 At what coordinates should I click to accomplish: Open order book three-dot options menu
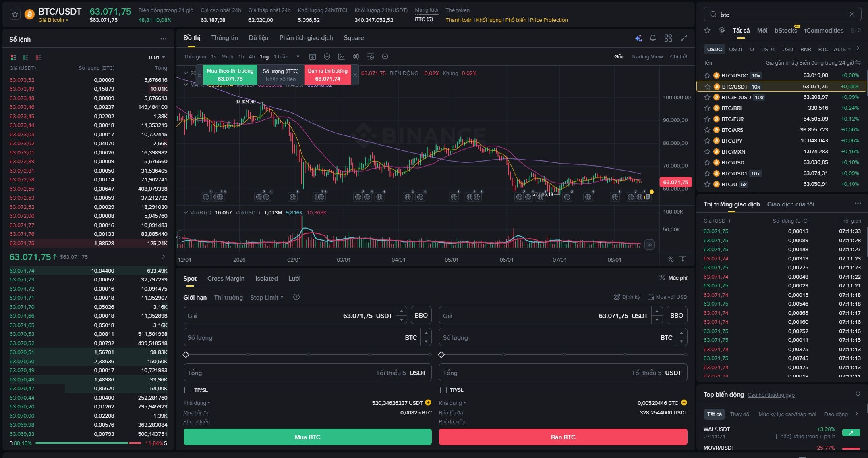click(163, 39)
